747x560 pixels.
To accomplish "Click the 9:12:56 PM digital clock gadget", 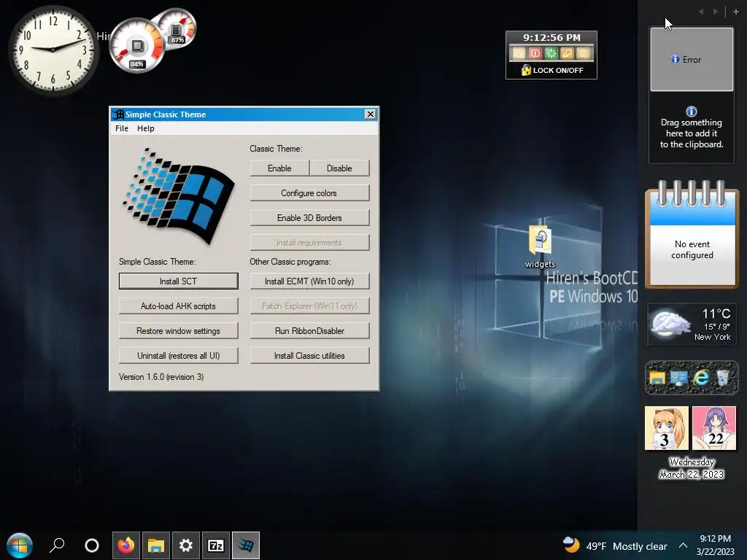I will tap(551, 38).
